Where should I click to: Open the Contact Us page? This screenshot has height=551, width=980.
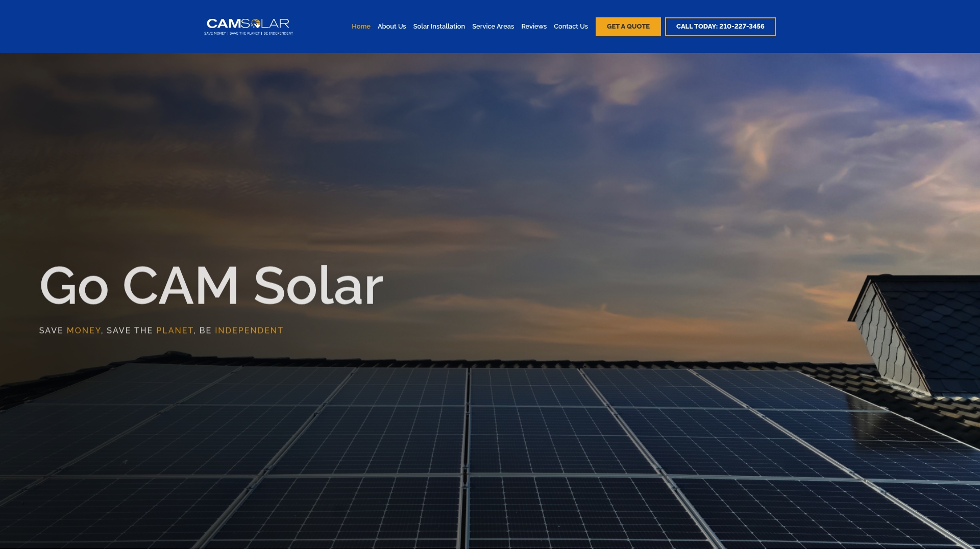(571, 27)
